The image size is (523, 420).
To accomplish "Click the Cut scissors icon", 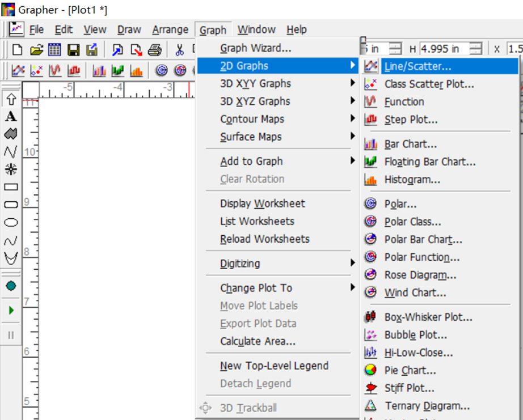I will [179, 50].
